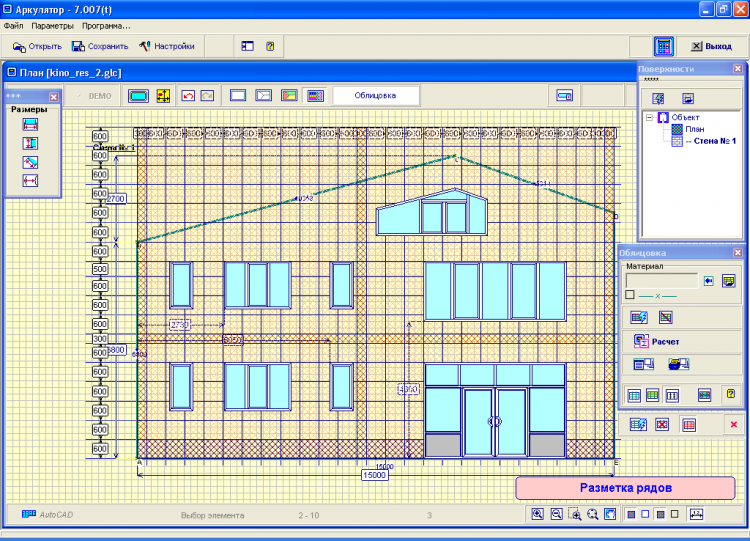The width and height of the screenshot is (750, 541).
Task: Select the vertical columns layout icon
Action: click(672, 395)
